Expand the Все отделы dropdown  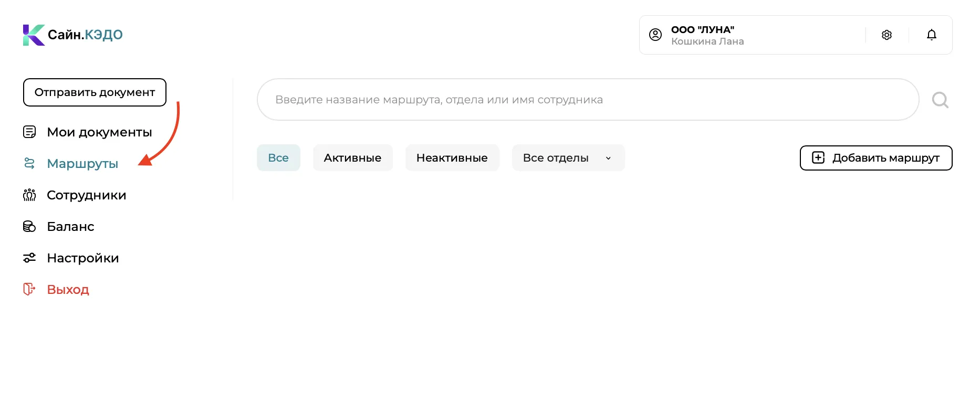pos(568,158)
